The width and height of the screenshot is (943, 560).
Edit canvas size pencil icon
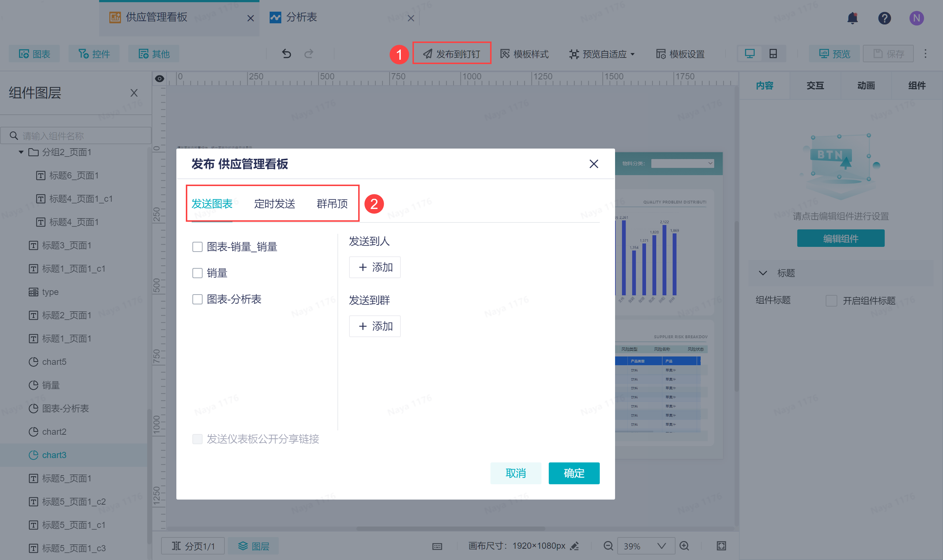point(574,546)
